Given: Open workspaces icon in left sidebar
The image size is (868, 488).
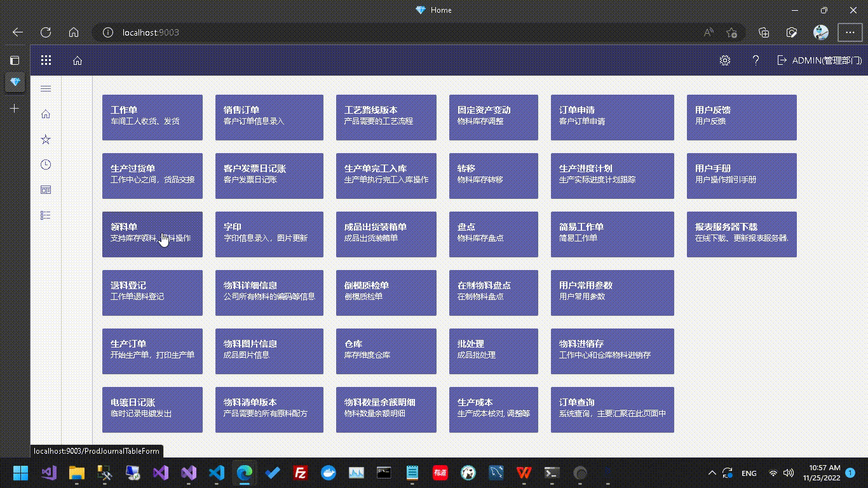Looking at the screenshot, I should [46, 190].
